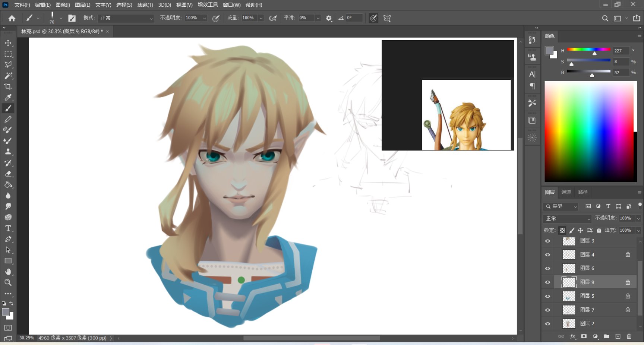Select the Pen tool
The width and height of the screenshot is (644, 345).
point(8,239)
